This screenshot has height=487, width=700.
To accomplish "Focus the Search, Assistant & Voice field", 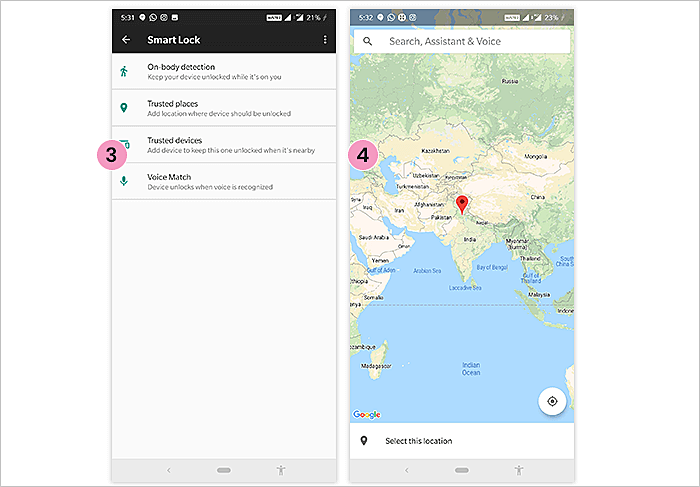I will [x=462, y=41].
